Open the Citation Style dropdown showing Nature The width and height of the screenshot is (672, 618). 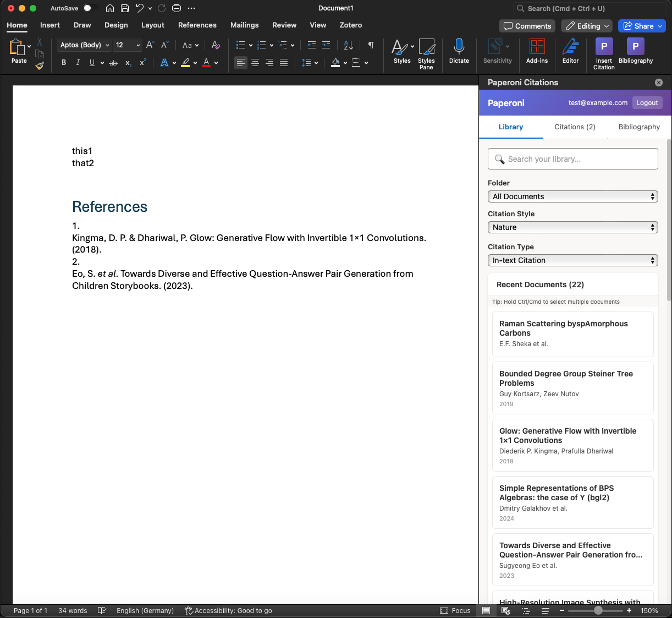[572, 227]
